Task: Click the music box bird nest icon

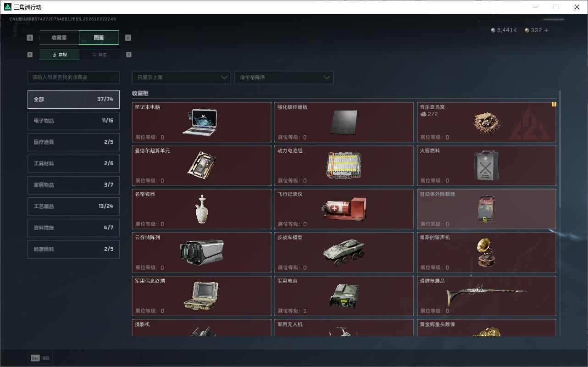Action: pyautogui.click(x=487, y=122)
